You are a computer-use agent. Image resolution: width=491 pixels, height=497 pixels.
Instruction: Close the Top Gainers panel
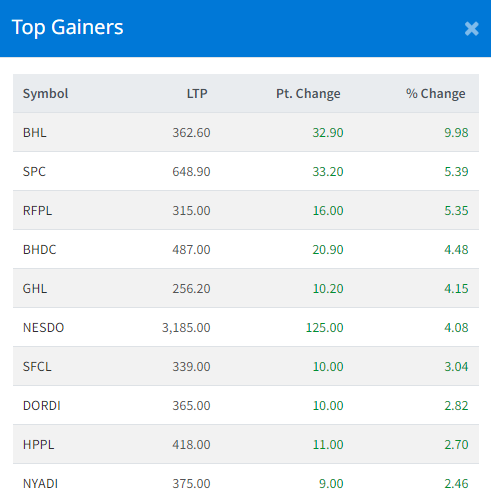471,29
